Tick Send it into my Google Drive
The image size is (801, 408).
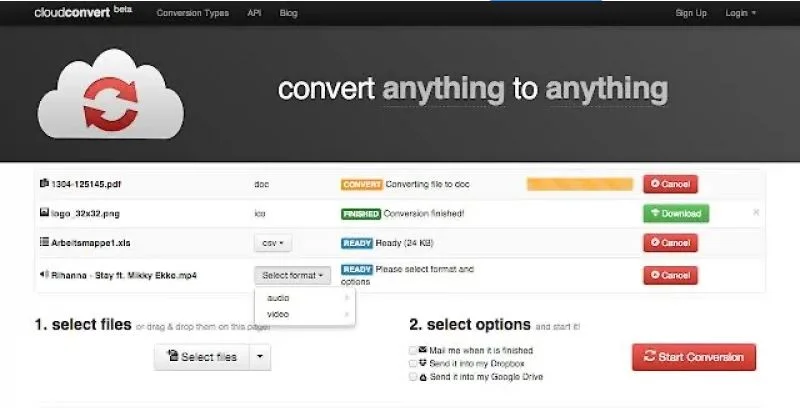413,375
